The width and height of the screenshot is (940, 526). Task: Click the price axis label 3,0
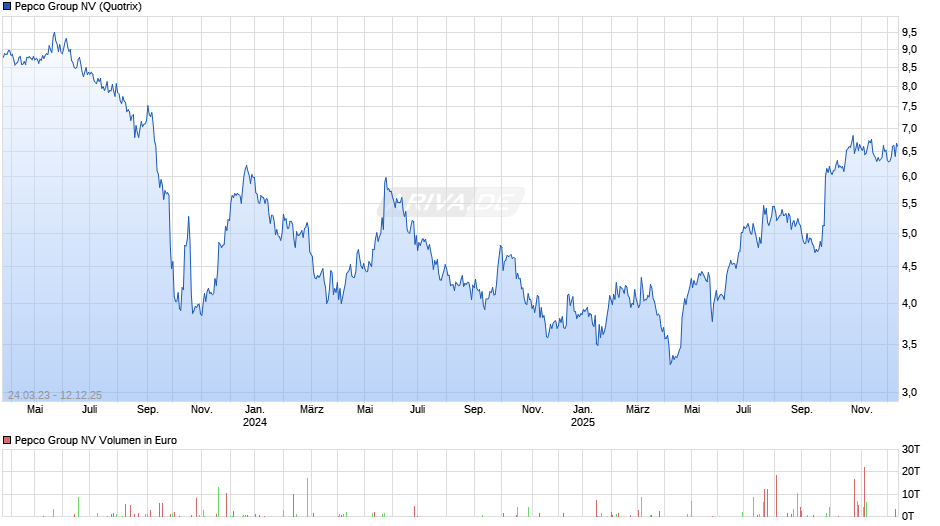point(909,392)
